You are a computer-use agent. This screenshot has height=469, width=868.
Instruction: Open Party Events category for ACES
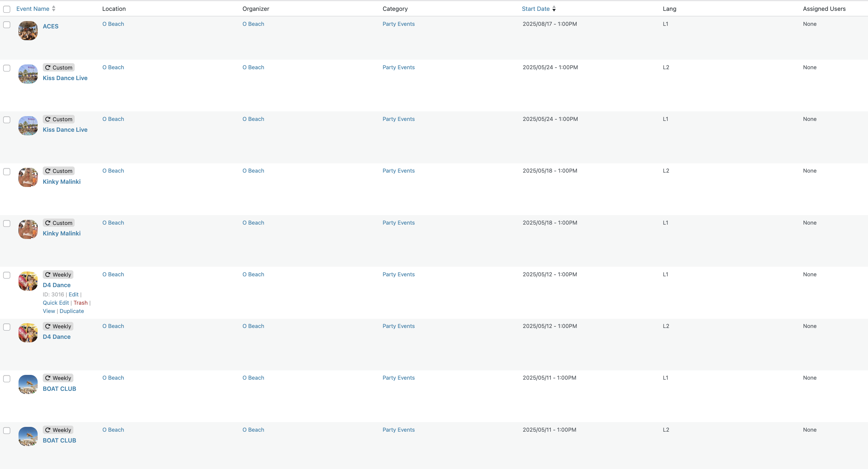(399, 24)
